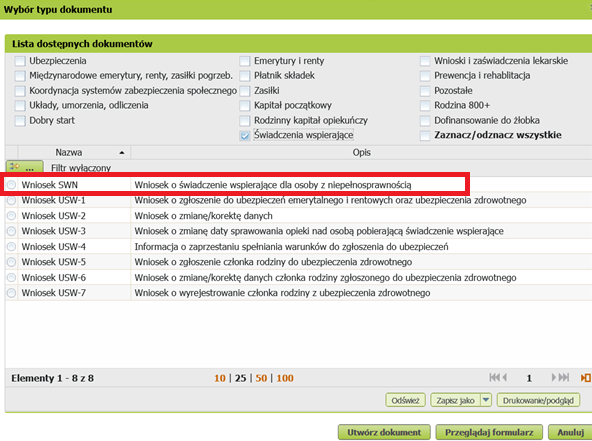The width and height of the screenshot is (592, 441).
Task: Click the Utwórz dokument button
Action: tap(384, 432)
